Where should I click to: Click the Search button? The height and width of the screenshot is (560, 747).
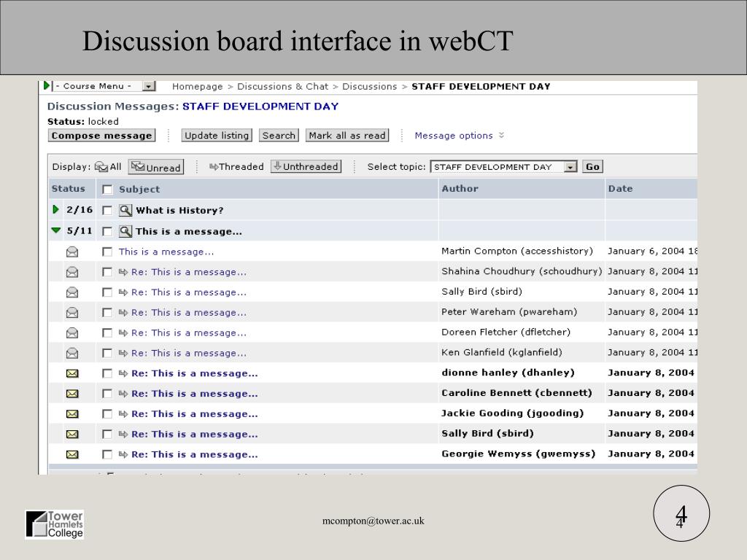pos(279,135)
